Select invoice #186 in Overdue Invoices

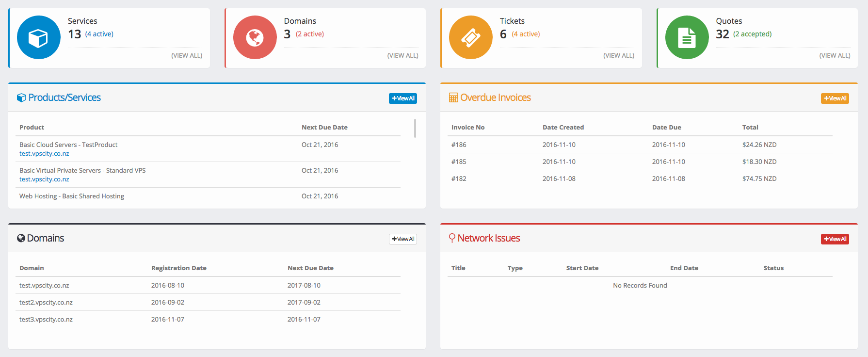coord(459,145)
